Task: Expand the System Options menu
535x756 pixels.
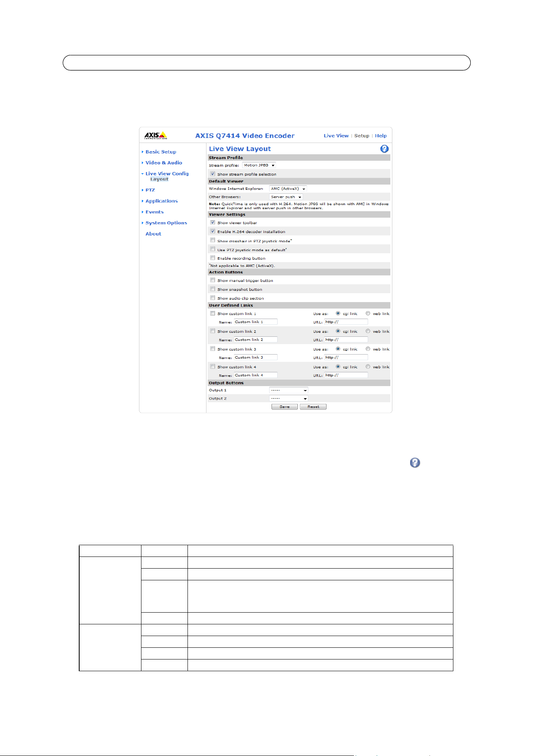Action: tap(166, 223)
